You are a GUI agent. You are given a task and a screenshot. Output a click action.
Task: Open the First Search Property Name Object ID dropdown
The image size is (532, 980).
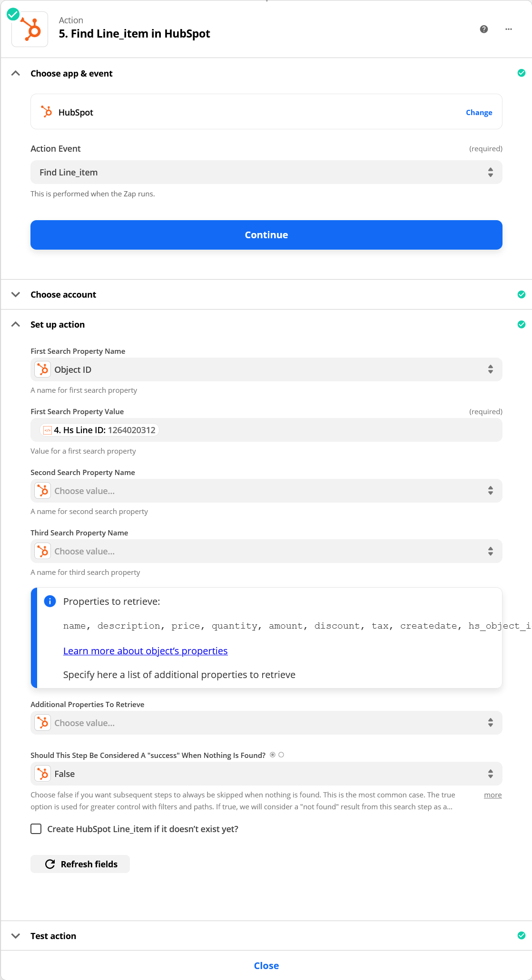(266, 369)
